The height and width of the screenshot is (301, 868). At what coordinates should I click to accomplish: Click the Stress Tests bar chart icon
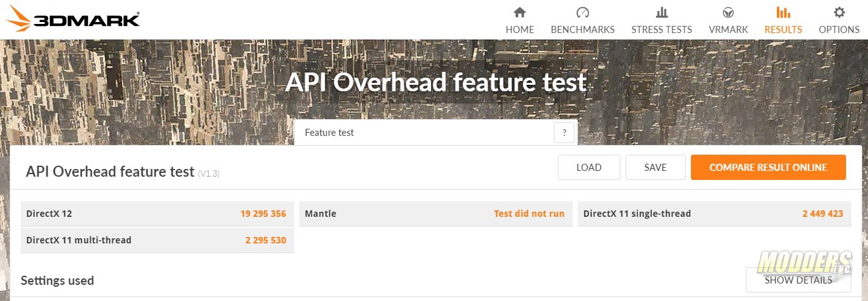(x=661, y=12)
